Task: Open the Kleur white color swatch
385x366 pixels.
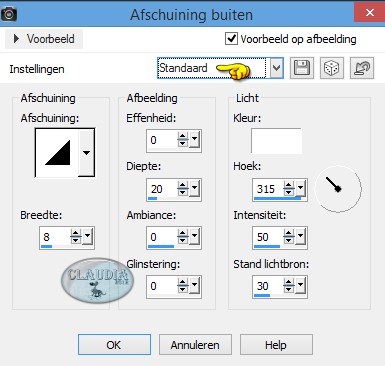Action: pyautogui.click(x=276, y=141)
